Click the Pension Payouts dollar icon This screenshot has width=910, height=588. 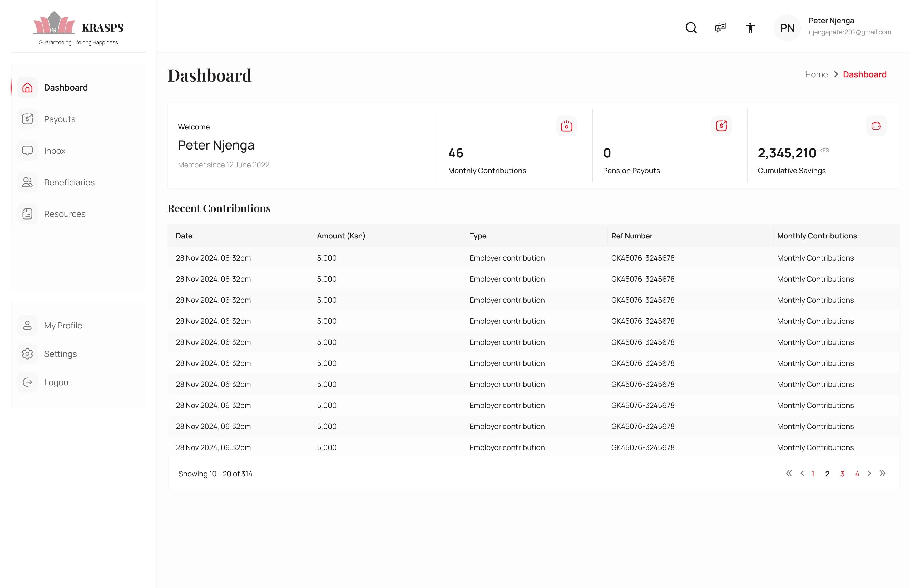[x=721, y=125]
